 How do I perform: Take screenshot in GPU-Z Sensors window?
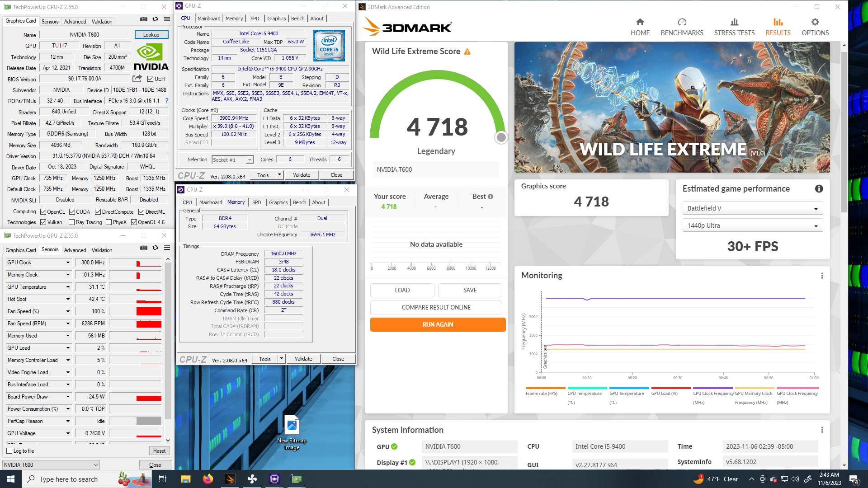(143, 248)
